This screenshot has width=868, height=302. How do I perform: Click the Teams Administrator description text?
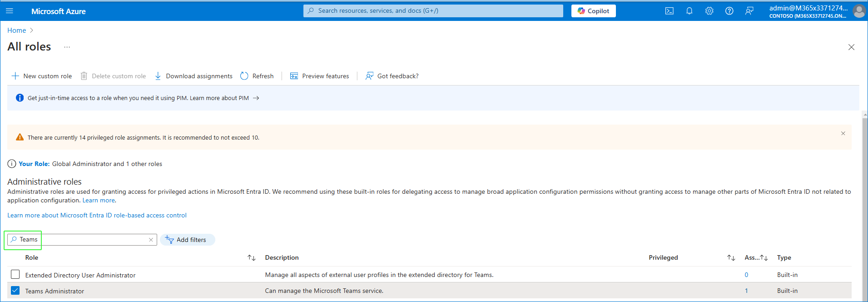[x=324, y=291]
